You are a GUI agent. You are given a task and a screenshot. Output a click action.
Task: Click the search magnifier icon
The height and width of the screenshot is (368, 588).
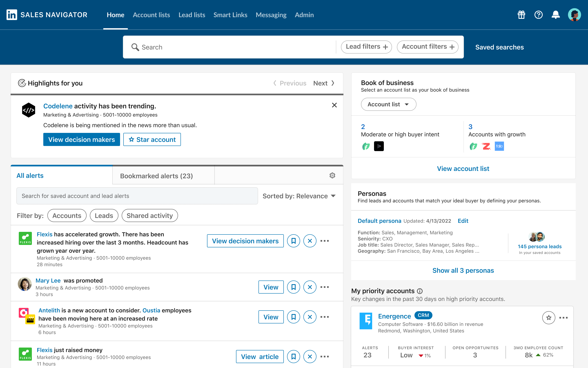pyautogui.click(x=135, y=47)
